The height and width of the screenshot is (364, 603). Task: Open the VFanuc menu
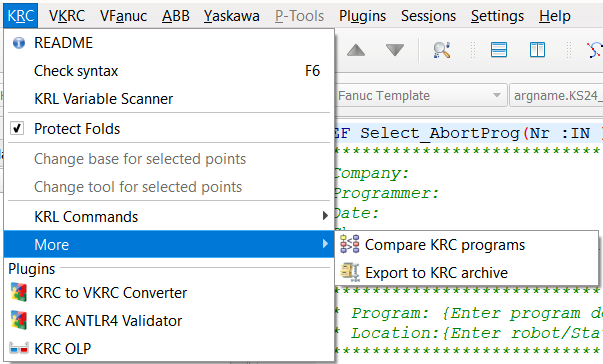click(123, 16)
